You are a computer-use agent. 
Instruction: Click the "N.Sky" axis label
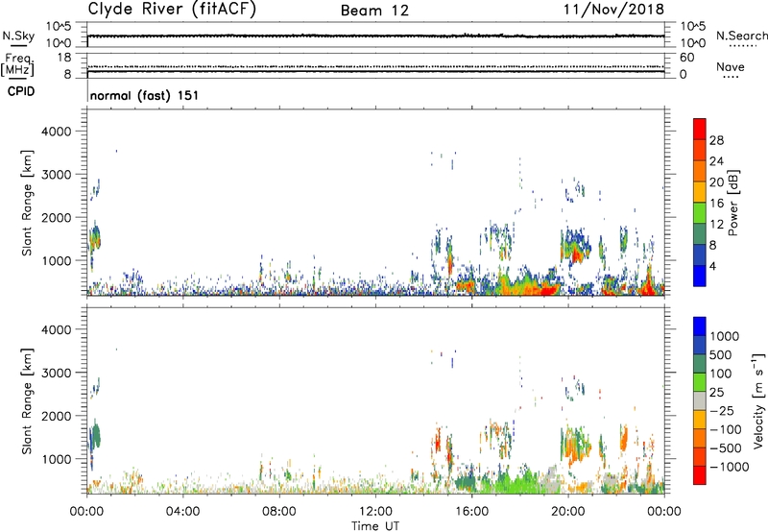tap(18, 36)
